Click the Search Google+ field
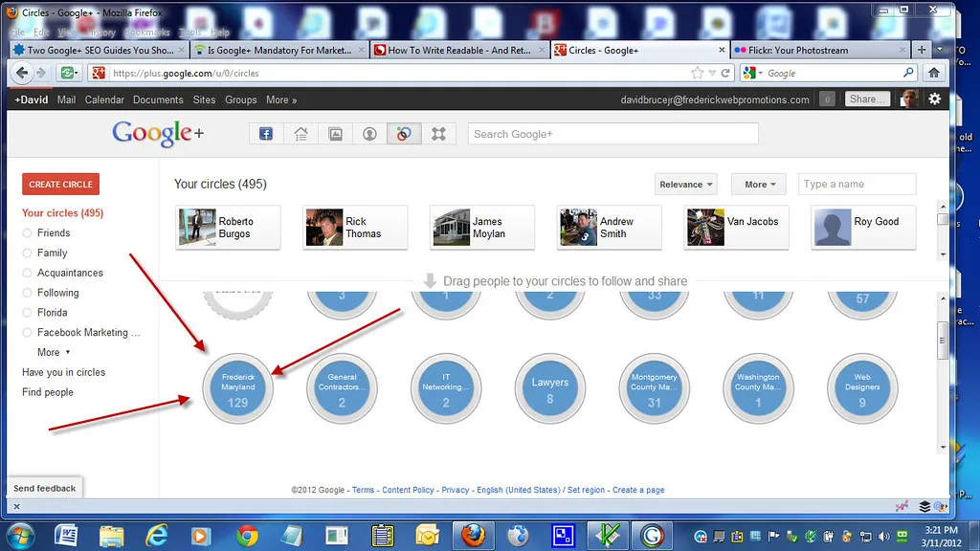This screenshot has height=551, width=980. click(613, 134)
